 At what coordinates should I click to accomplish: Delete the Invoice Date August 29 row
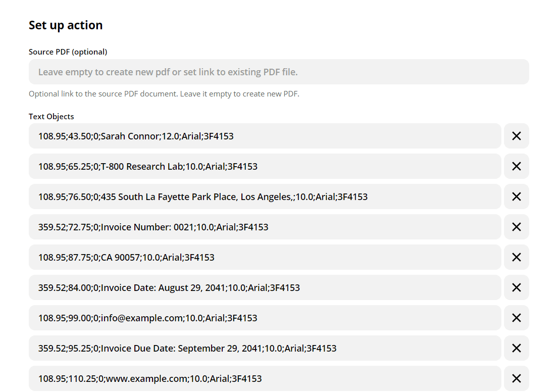coord(516,287)
